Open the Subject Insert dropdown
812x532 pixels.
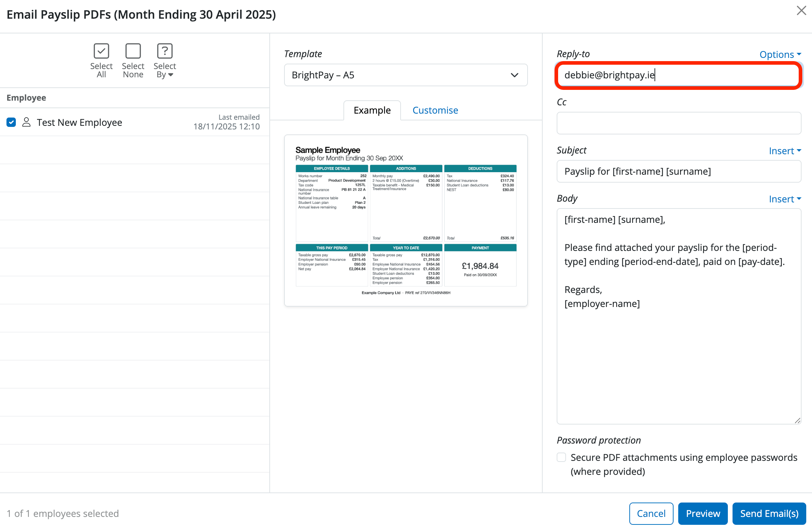[x=785, y=151]
